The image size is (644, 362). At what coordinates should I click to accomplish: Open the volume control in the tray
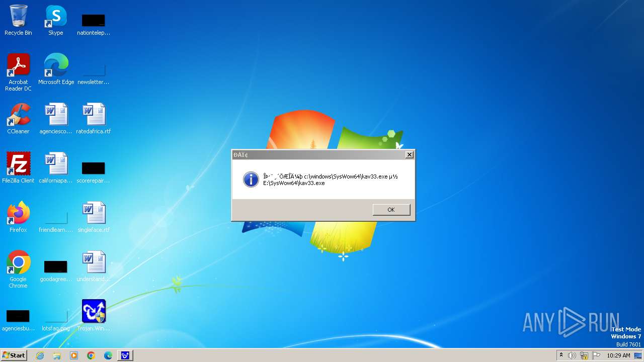click(x=572, y=355)
